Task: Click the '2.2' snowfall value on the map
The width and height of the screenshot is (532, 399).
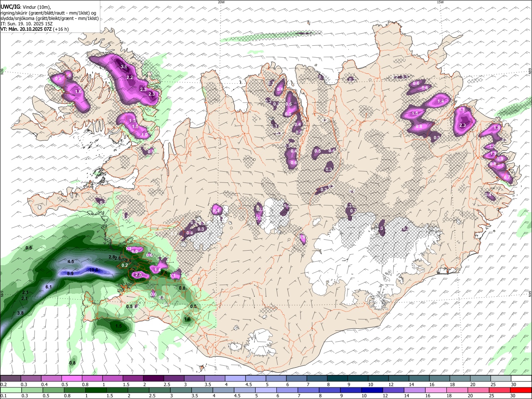Action: point(130,77)
